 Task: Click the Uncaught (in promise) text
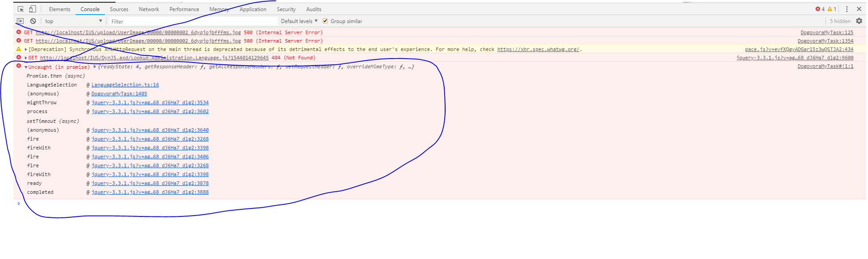(x=59, y=67)
